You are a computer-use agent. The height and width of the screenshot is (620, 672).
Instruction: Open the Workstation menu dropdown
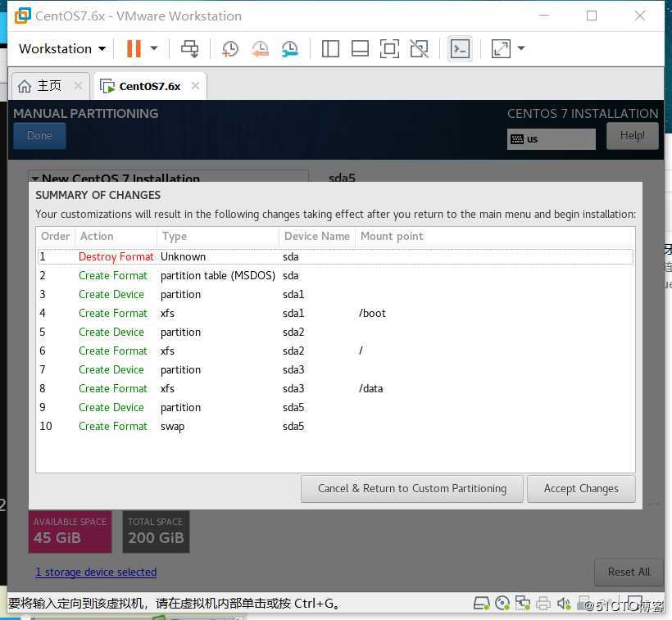[x=62, y=49]
